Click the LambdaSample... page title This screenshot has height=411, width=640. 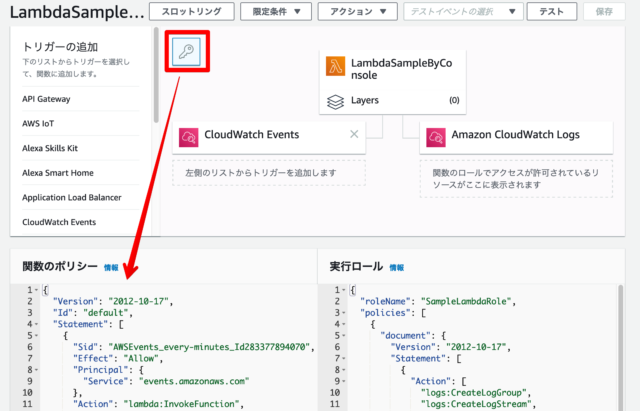coord(77,12)
